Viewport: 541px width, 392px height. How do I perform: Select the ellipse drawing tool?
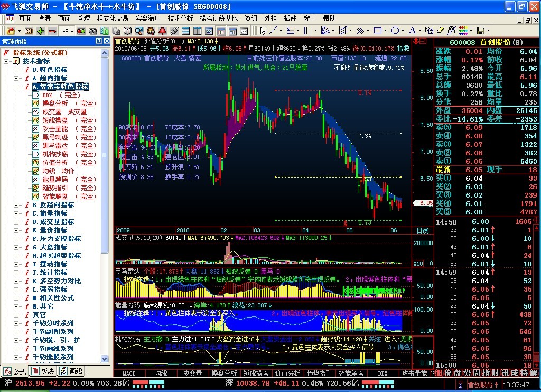395,31
